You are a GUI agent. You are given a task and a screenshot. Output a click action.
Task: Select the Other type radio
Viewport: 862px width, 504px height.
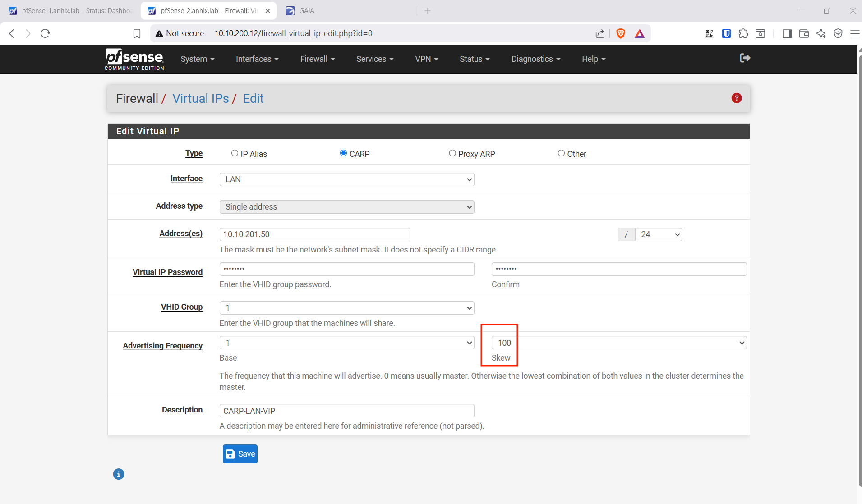(x=561, y=153)
